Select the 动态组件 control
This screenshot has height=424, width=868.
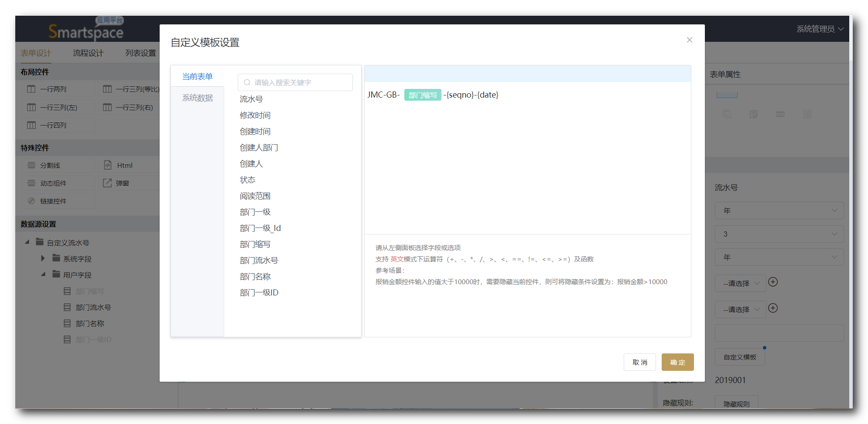coord(58,183)
